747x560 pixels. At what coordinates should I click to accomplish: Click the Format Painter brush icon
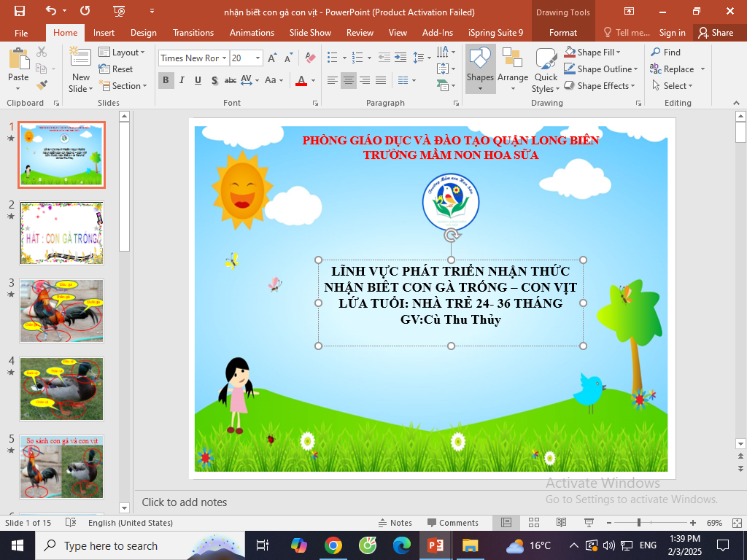tap(42, 85)
